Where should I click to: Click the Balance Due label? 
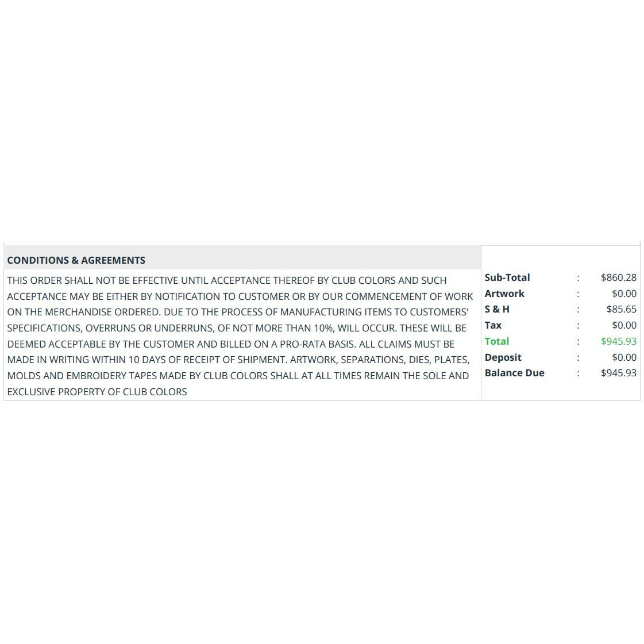pos(514,373)
